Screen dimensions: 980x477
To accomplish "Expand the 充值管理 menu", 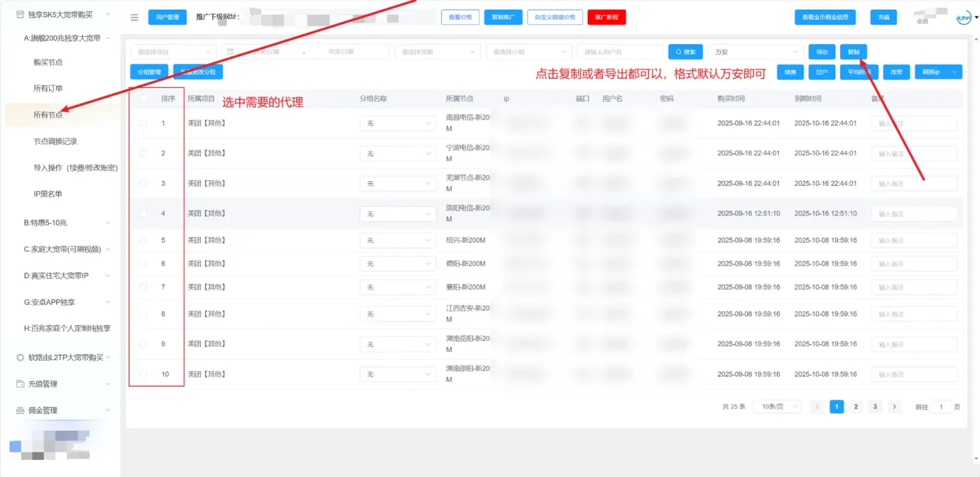I will (63, 384).
